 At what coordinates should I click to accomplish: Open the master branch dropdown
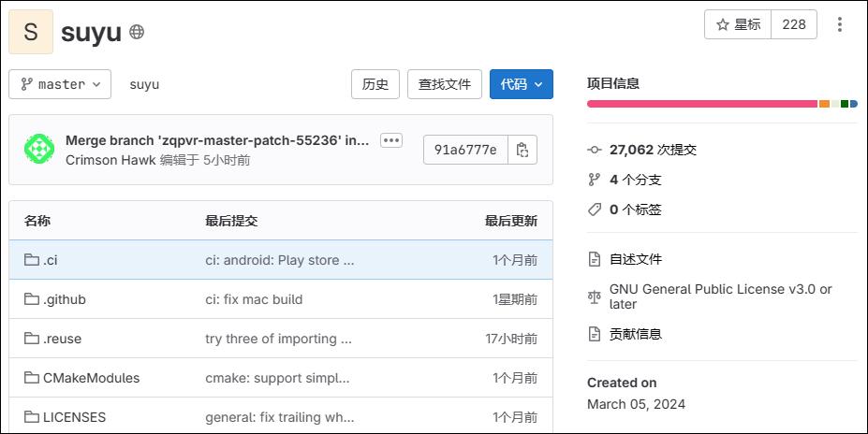(x=60, y=84)
